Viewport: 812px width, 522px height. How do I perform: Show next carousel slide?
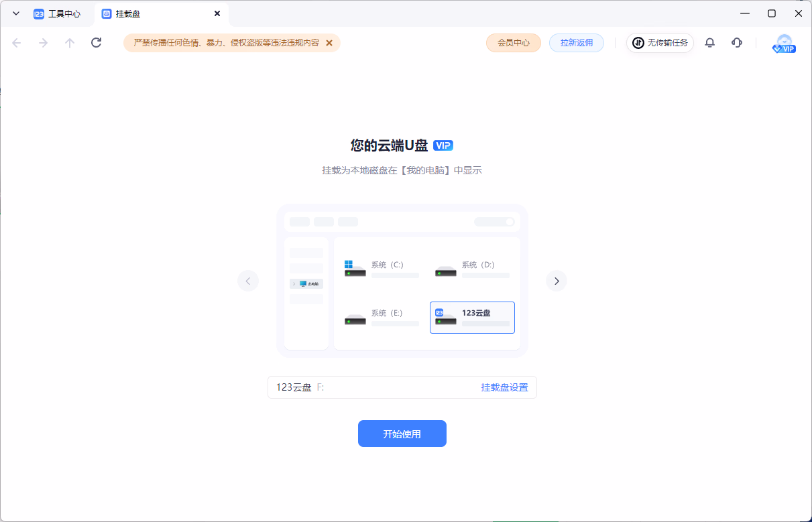coord(556,281)
